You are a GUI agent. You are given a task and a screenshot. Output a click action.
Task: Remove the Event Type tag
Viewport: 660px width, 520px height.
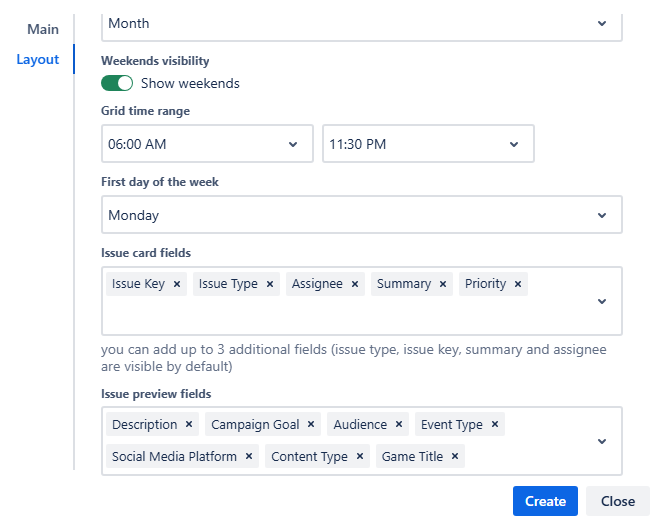(x=495, y=425)
